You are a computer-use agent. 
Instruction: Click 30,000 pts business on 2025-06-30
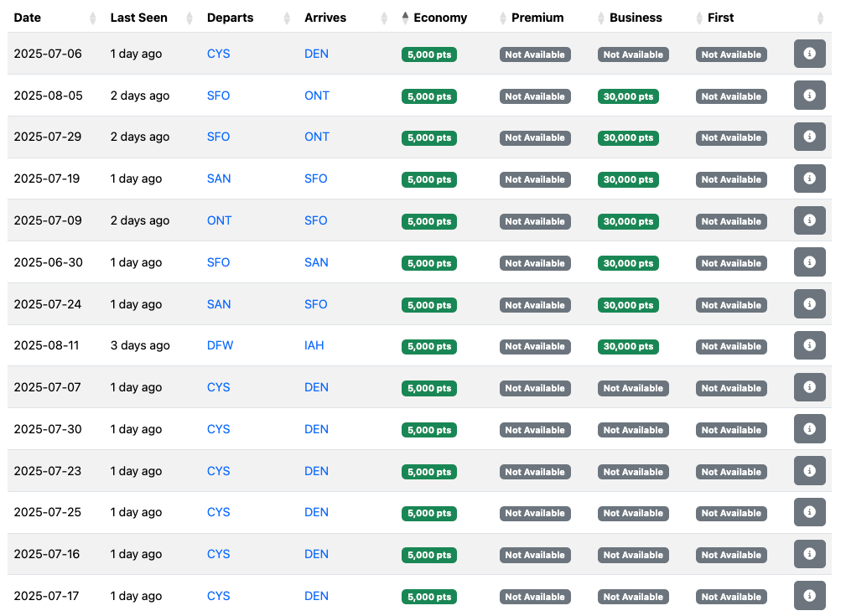pyautogui.click(x=628, y=263)
